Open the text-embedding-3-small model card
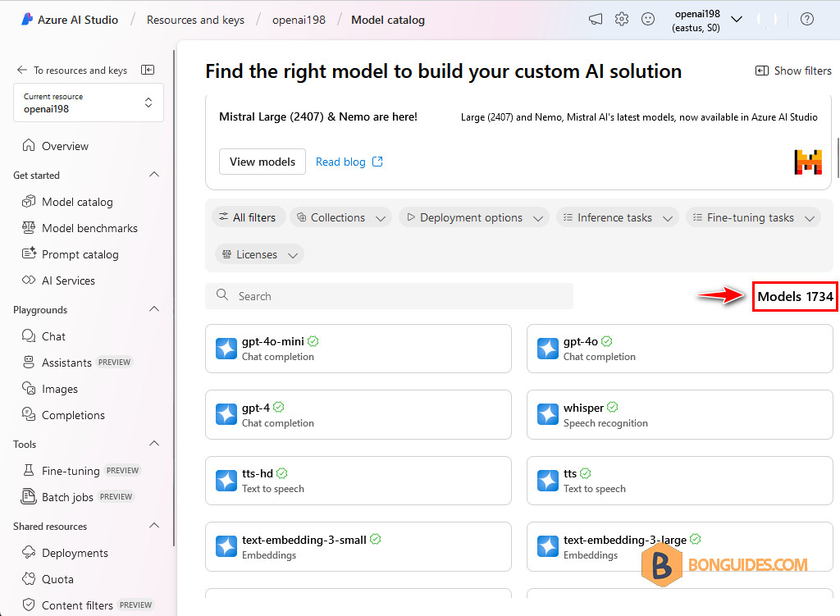 (358, 547)
